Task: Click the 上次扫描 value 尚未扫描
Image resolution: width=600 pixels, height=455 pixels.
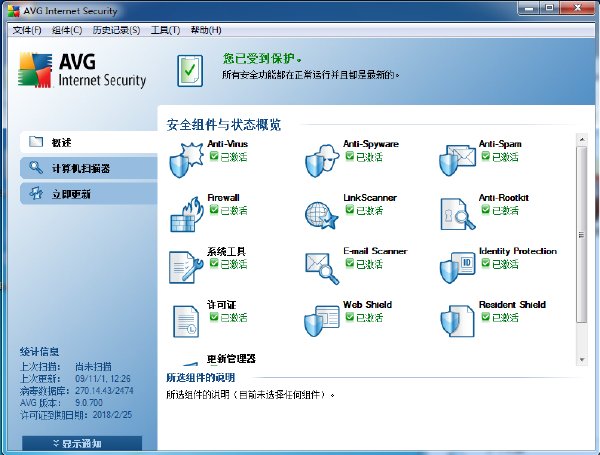Action: point(93,367)
